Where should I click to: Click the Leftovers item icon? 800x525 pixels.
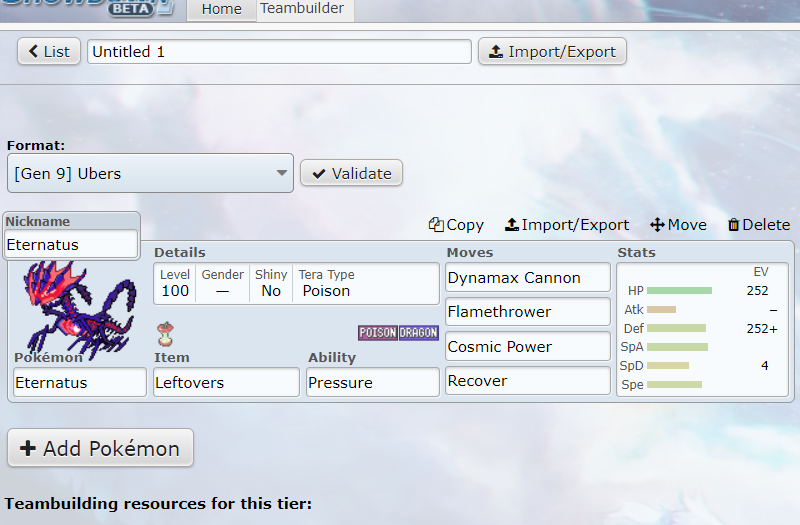[165, 334]
